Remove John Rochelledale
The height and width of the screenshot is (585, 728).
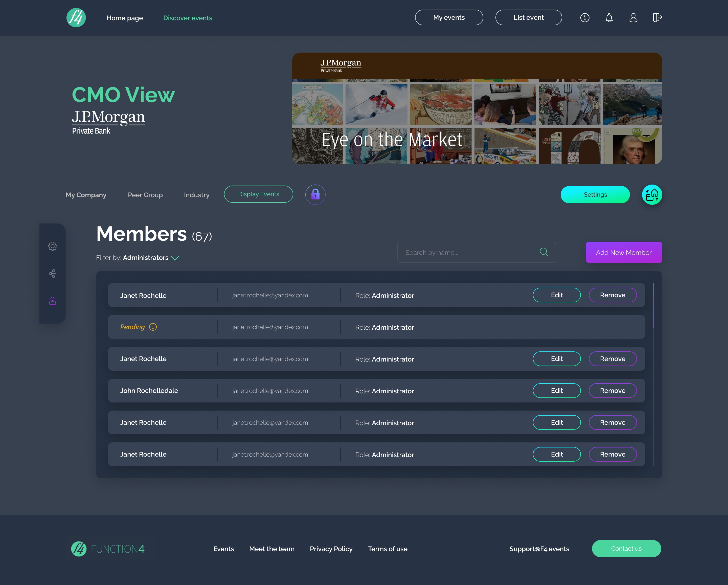[613, 391]
